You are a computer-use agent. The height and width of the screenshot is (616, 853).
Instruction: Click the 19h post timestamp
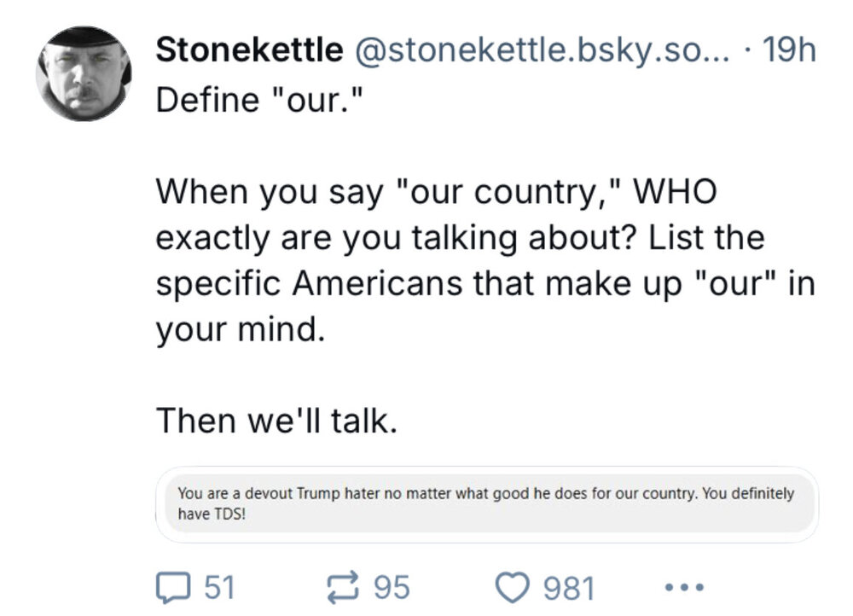pyautogui.click(x=791, y=52)
